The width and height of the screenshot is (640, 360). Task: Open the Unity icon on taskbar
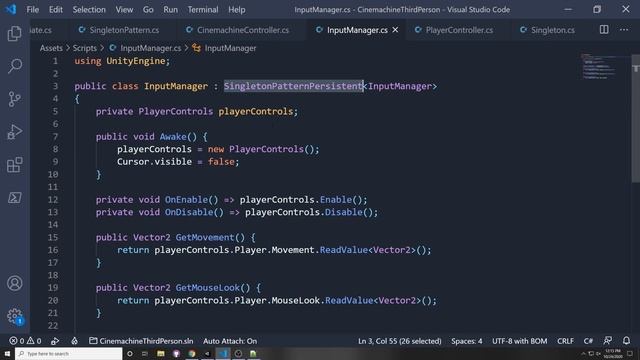pyautogui.click(x=207, y=353)
